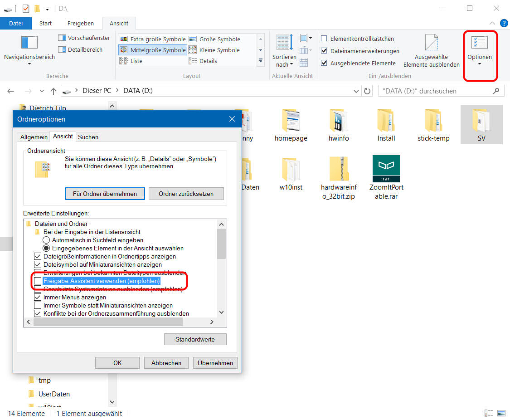Click inside the DATA (D:) durchsuchen field
The width and height of the screenshot is (510, 420).
pos(435,91)
